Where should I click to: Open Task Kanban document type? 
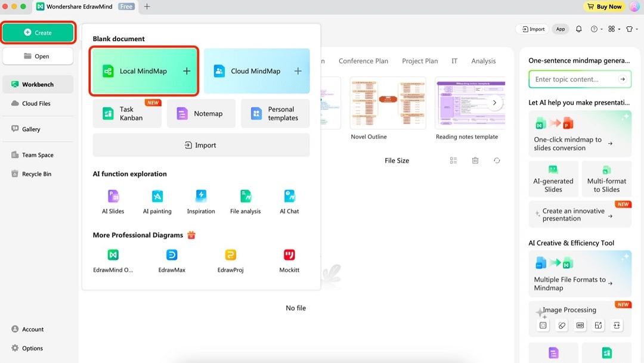[127, 113]
